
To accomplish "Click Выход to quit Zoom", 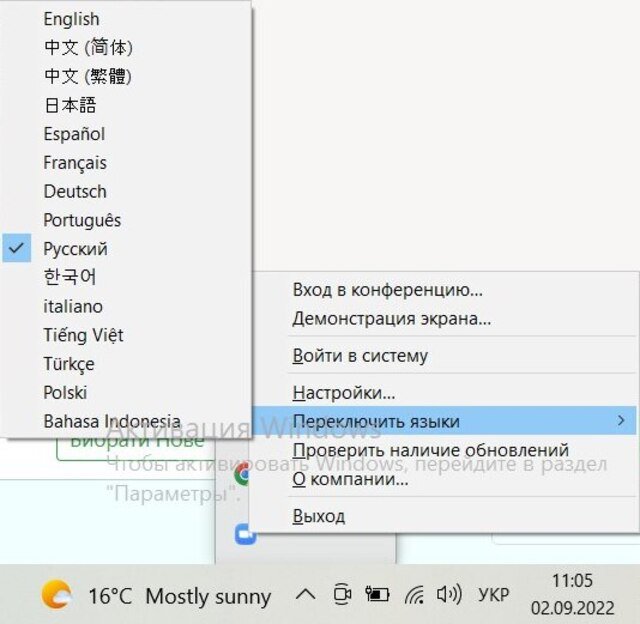I will point(318,516).
